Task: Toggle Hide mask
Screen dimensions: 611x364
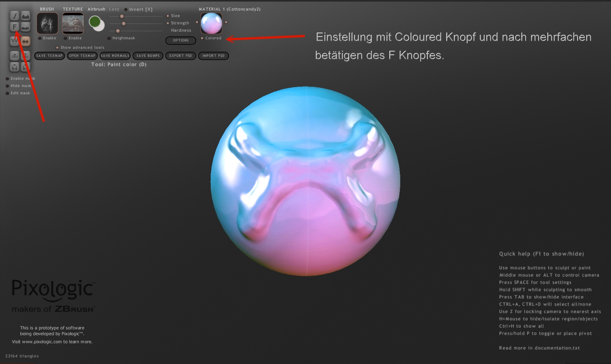Action: click(x=18, y=86)
